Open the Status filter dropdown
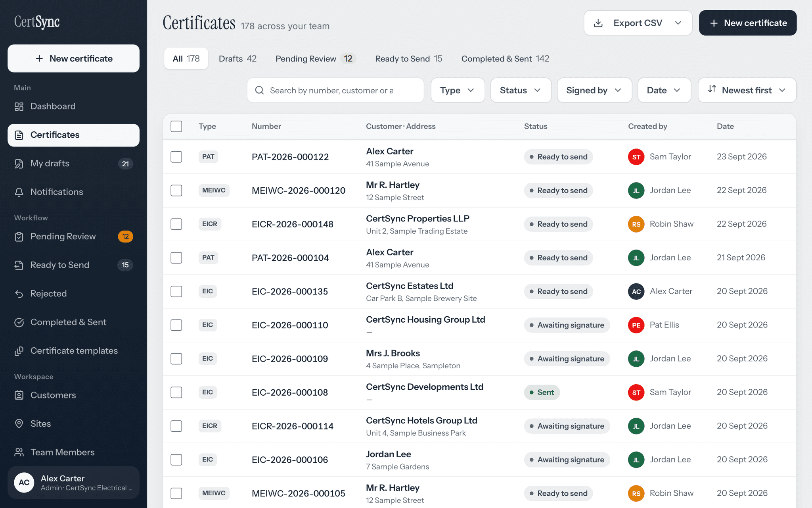Image resolution: width=812 pixels, height=508 pixels. coord(521,90)
